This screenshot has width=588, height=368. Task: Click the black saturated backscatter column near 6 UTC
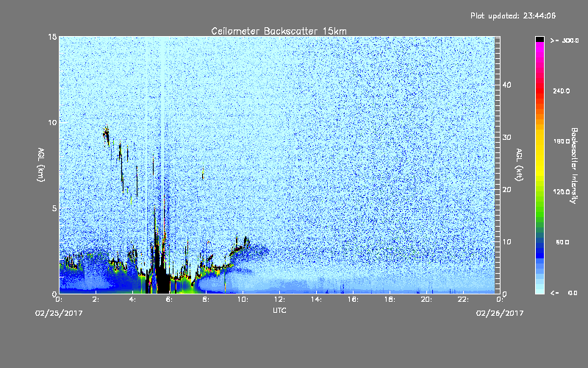pos(162,272)
